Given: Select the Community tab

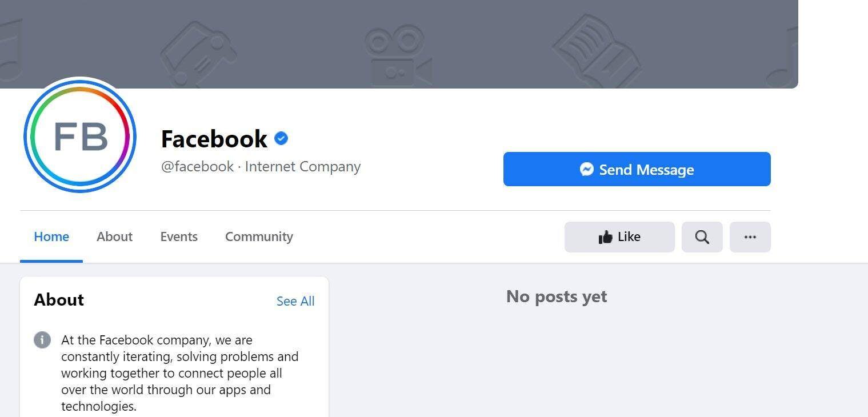Looking at the screenshot, I should tap(259, 236).
